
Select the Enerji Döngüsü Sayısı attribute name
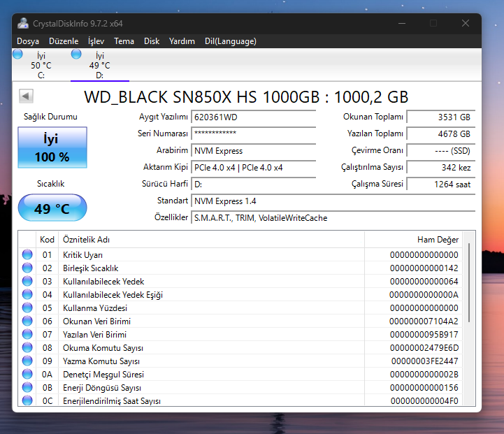(x=102, y=388)
